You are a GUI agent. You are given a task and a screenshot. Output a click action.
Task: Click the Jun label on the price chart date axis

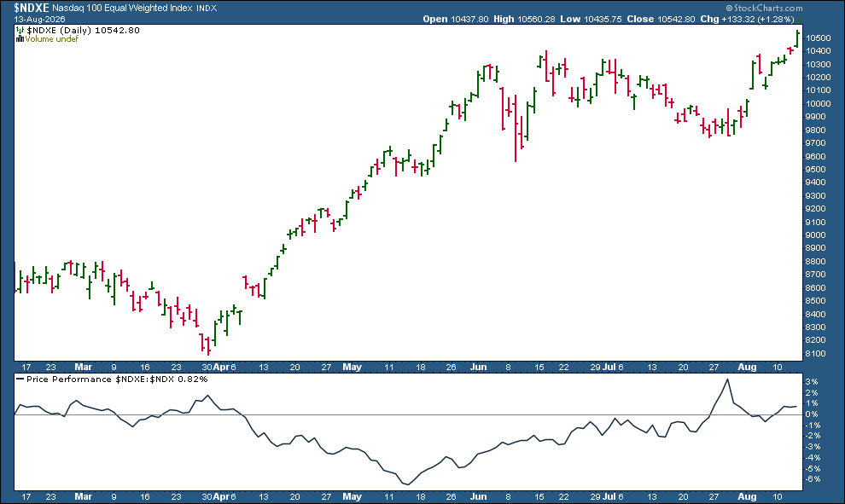tap(478, 368)
